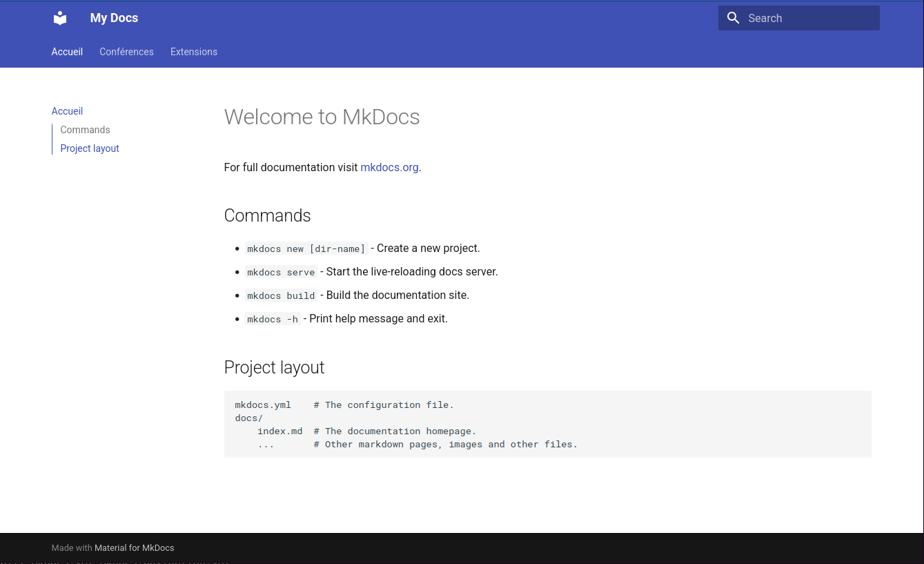Select Accueil in the left sidebar
924x564 pixels.
pyautogui.click(x=67, y=111)
